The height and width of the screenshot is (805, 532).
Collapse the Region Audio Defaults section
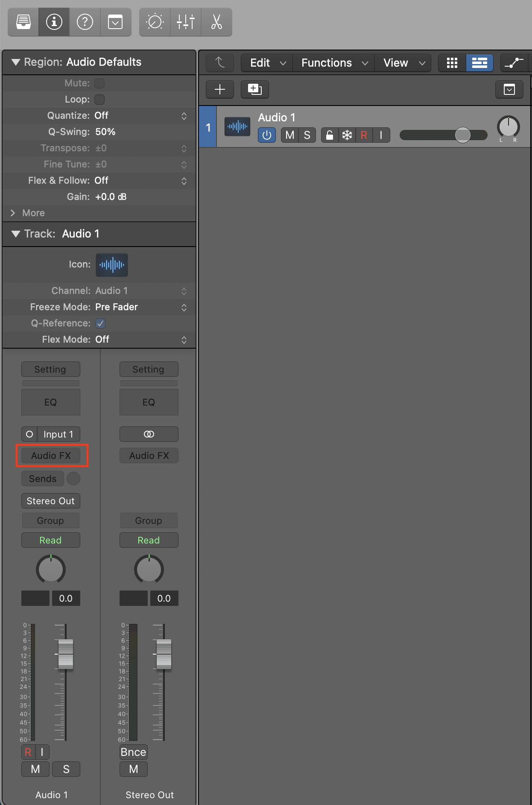point(16,62)
